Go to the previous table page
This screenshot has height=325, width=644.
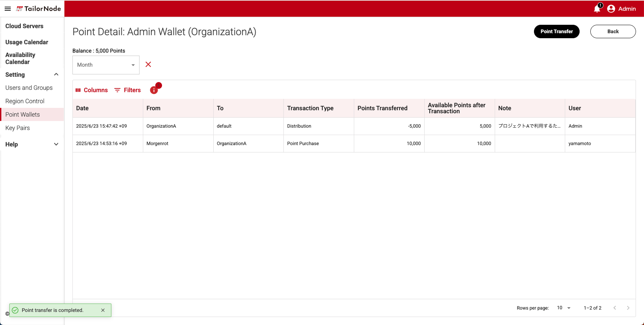615,308
